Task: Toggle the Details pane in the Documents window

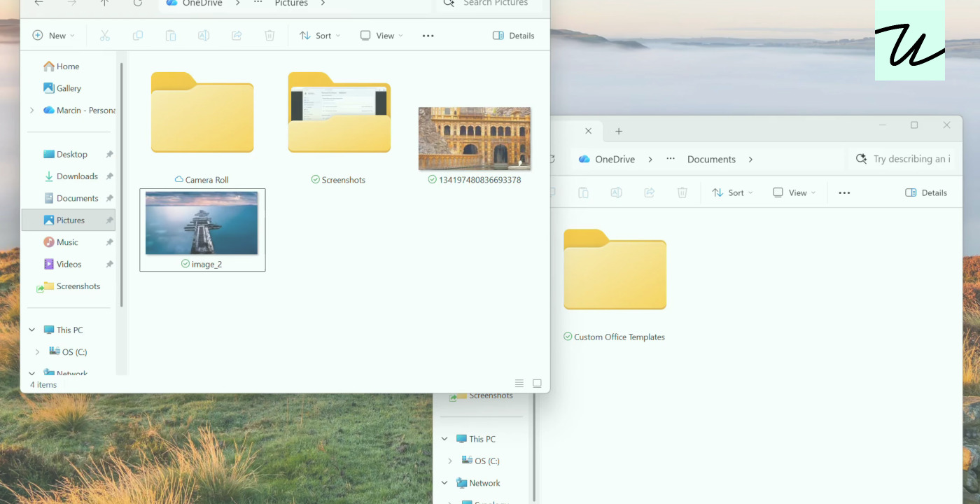Action: click(x=926, y=192)
